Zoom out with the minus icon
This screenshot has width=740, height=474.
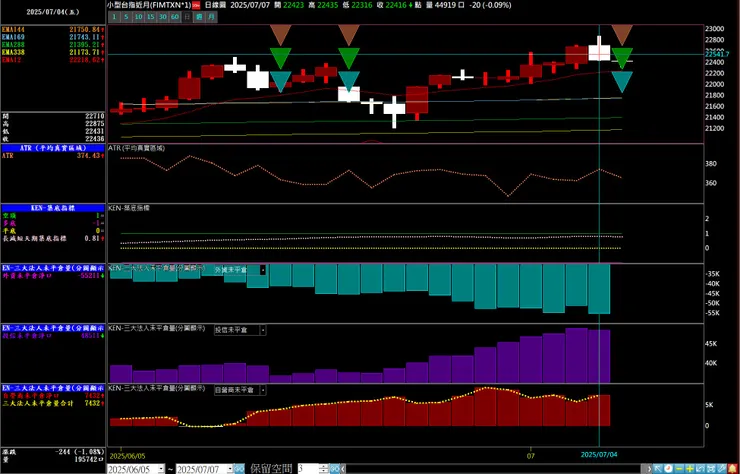click(679, 469)
